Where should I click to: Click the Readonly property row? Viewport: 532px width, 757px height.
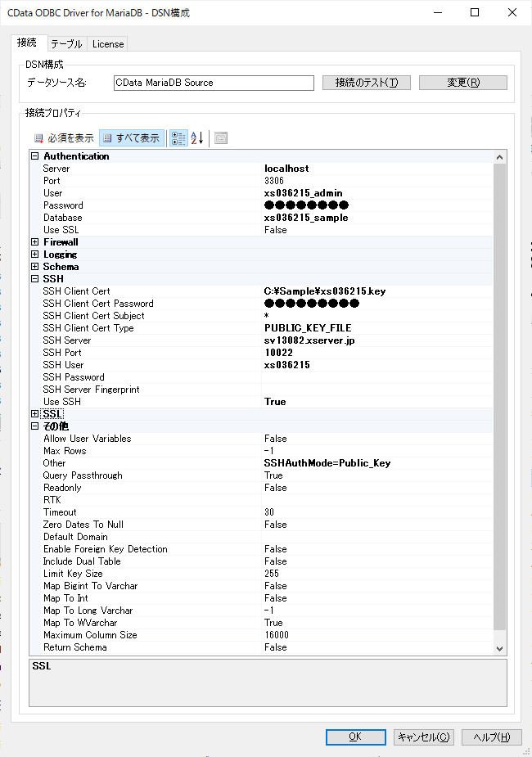click(x=261, y=488)
